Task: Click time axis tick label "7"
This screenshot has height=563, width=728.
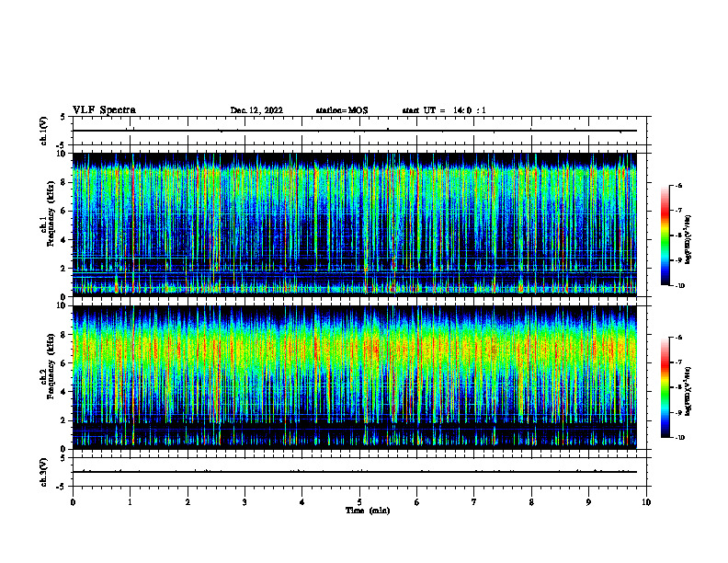Action: click(x=474, y=502)
